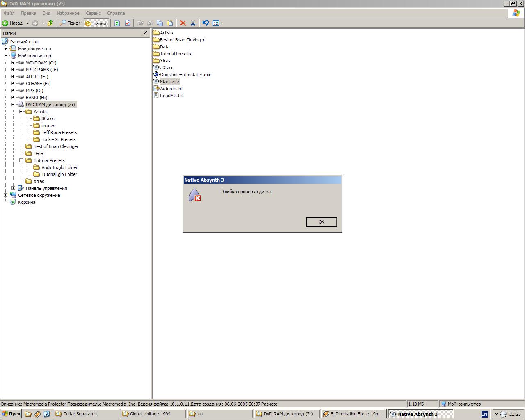Expand the MP3 (G:) drive node
This screenshot has width=525, height=420.
coord(14,91)
